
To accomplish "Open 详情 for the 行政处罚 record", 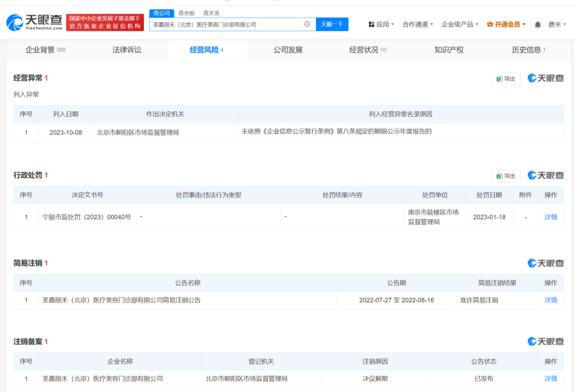I will point(551,217).
